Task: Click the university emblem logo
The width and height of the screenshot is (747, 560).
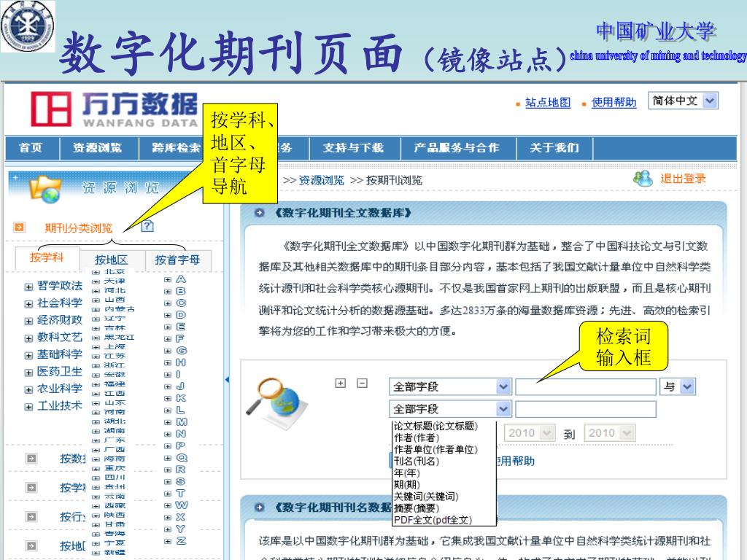Action: point(28,26)
